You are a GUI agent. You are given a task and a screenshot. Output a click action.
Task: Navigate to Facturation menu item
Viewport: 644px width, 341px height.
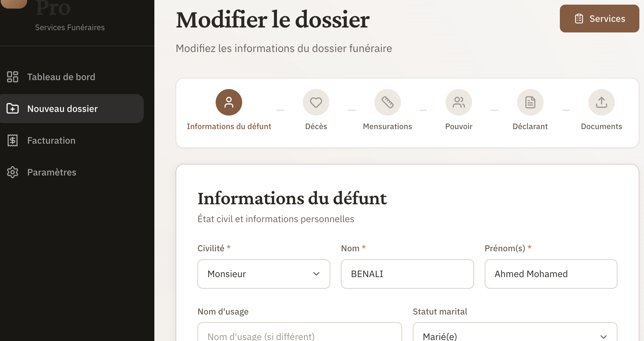(x=51, y=140)
